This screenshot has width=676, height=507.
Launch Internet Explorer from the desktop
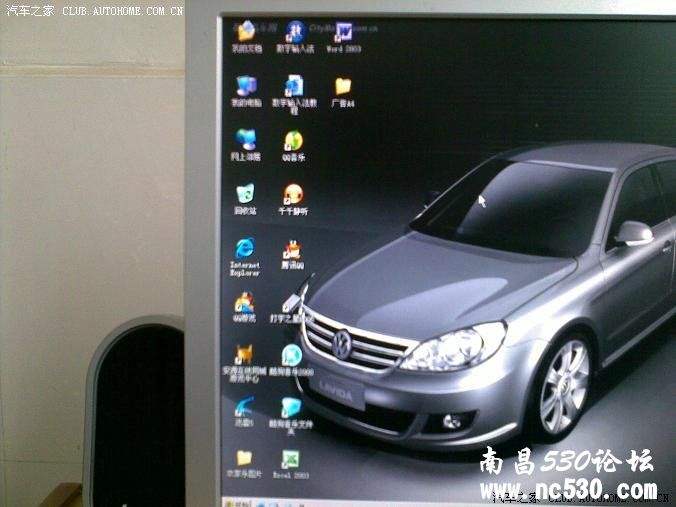[244, 249]
